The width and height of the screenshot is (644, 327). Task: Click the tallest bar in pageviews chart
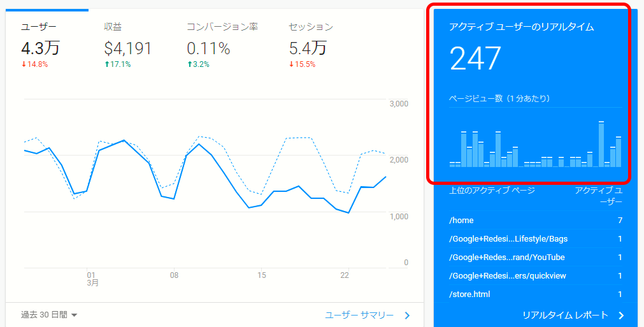601,144
